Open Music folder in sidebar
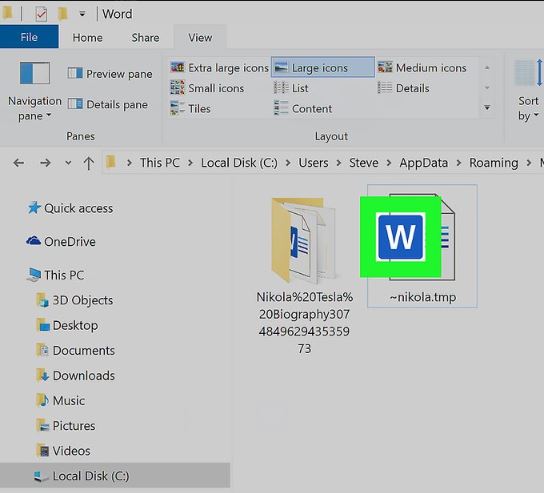This screenshot has height=493, width=544. tap(60, 400)
